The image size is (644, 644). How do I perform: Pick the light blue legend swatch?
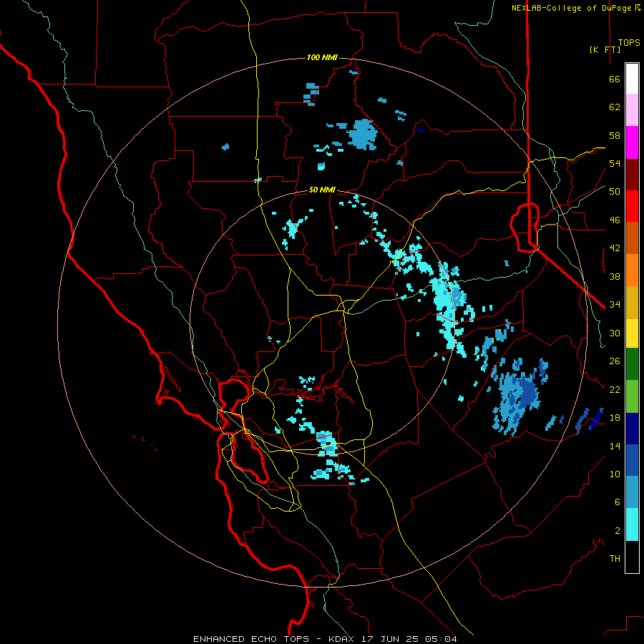[x=632, y=492]
